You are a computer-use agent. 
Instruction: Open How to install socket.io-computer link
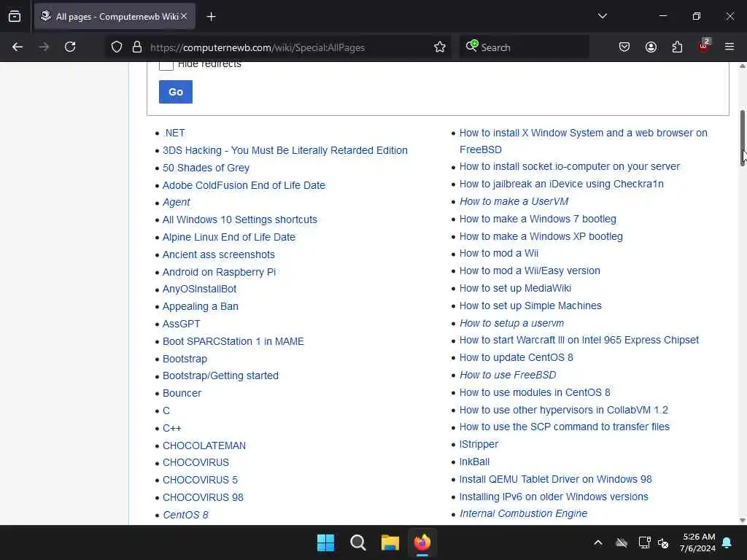[x=569, y=167]
